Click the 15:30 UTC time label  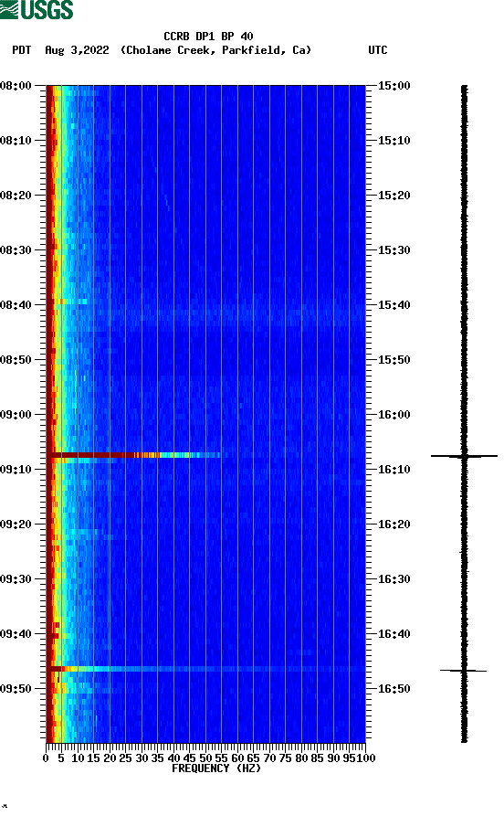pos(394,249)
